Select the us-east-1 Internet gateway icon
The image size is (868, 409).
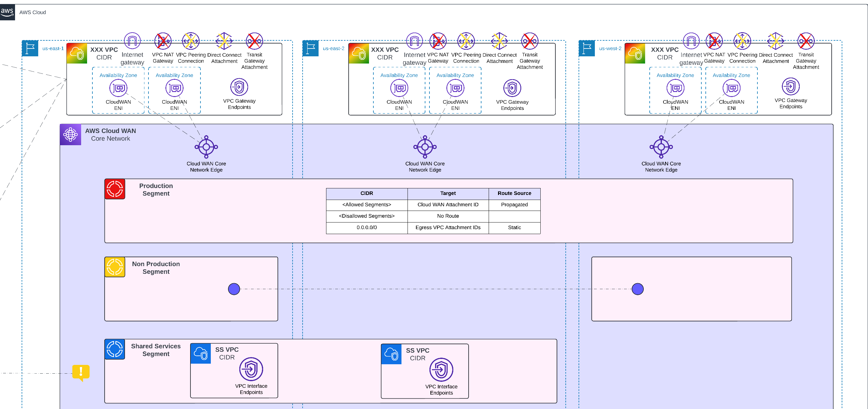(133, 41)
